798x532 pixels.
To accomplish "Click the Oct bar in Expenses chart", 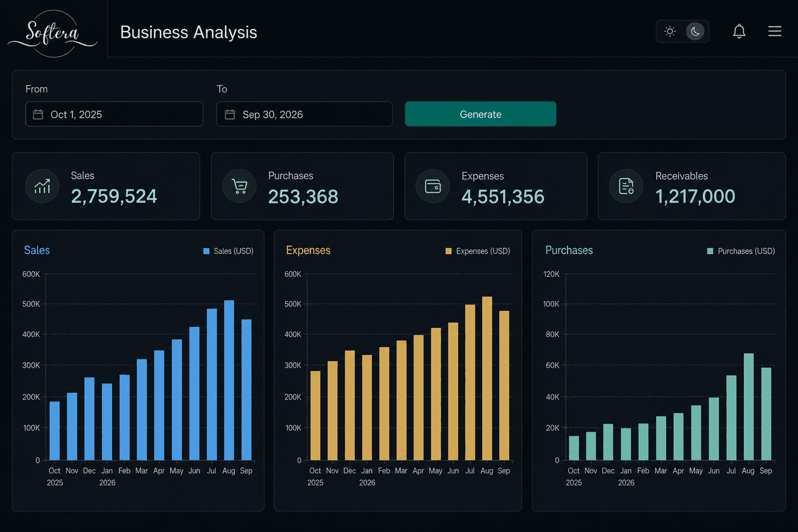I will coord(315,416).
